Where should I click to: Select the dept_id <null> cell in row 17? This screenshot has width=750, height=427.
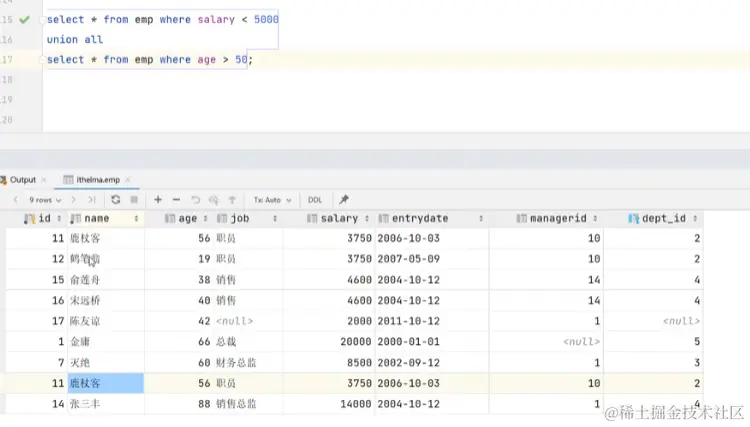point(653,321)
